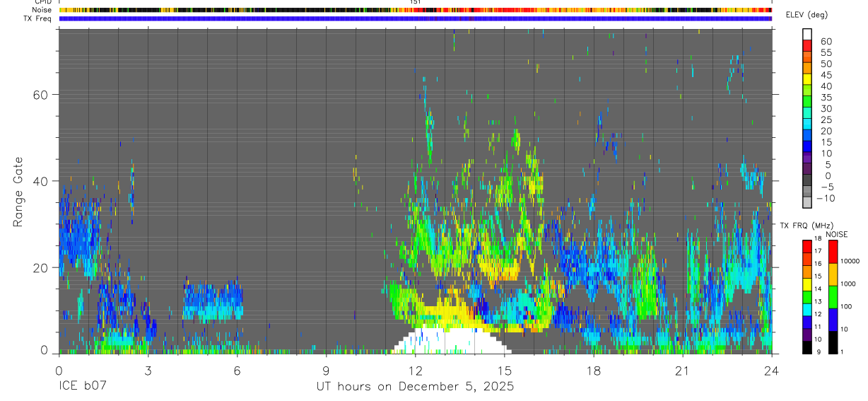Select the blue 15 degree elevation swatch
Screen dimensions: 868x401
pos(807,146)
